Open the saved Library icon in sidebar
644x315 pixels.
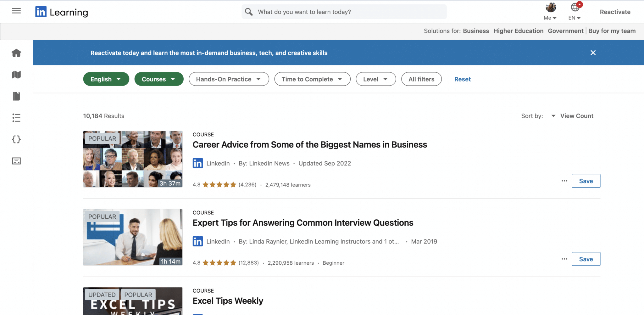[16, 96]
